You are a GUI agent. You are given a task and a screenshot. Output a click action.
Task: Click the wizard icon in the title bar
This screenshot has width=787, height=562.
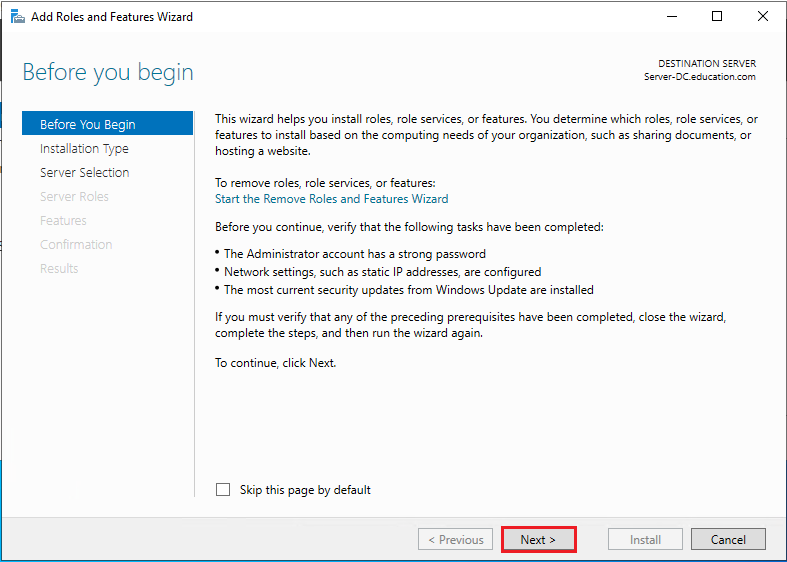pos(18,17)
